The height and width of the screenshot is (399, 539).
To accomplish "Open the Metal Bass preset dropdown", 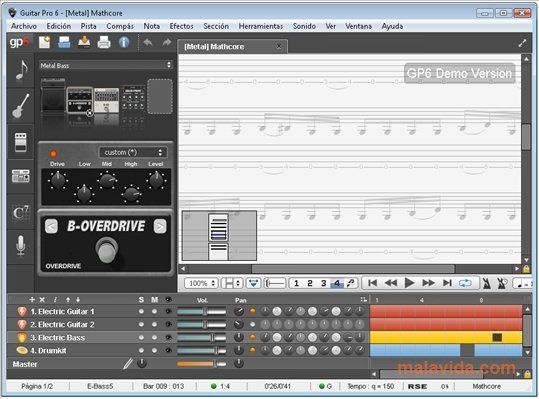I will (x=106, y=65).
